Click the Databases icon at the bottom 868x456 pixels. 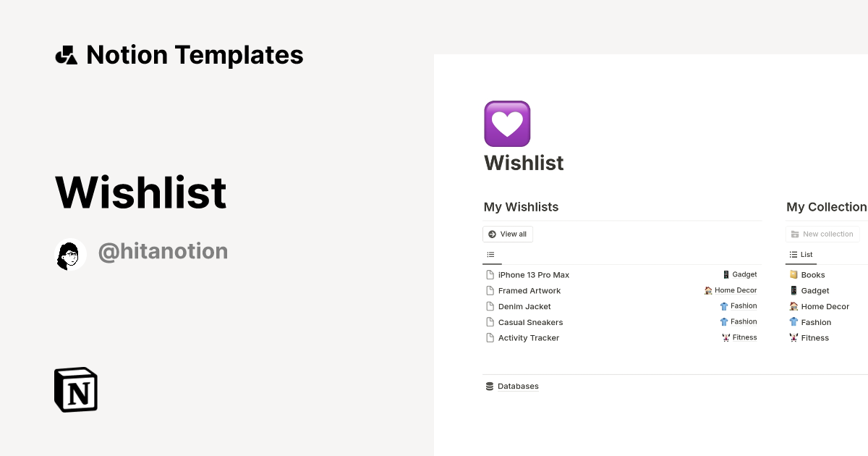[x=490, y=386]
